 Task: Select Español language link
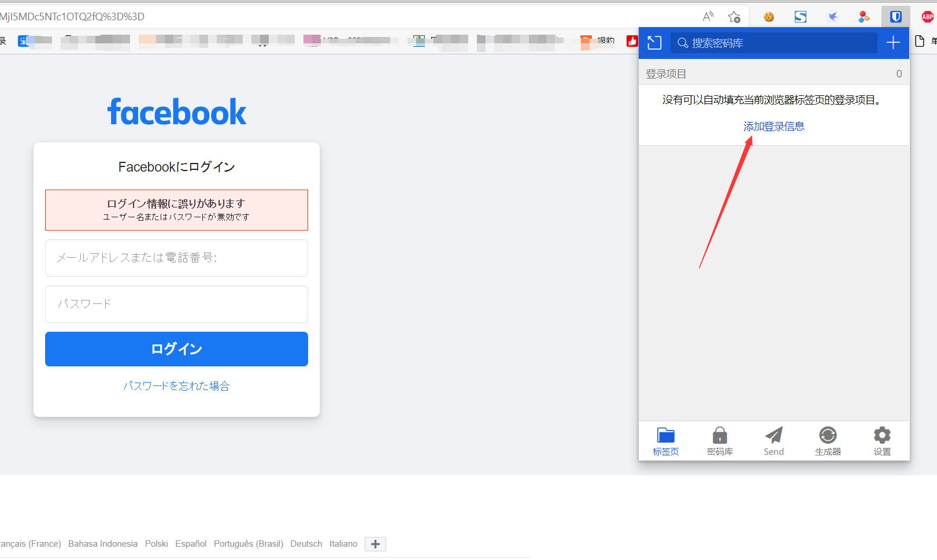click(x=191, y=544)
